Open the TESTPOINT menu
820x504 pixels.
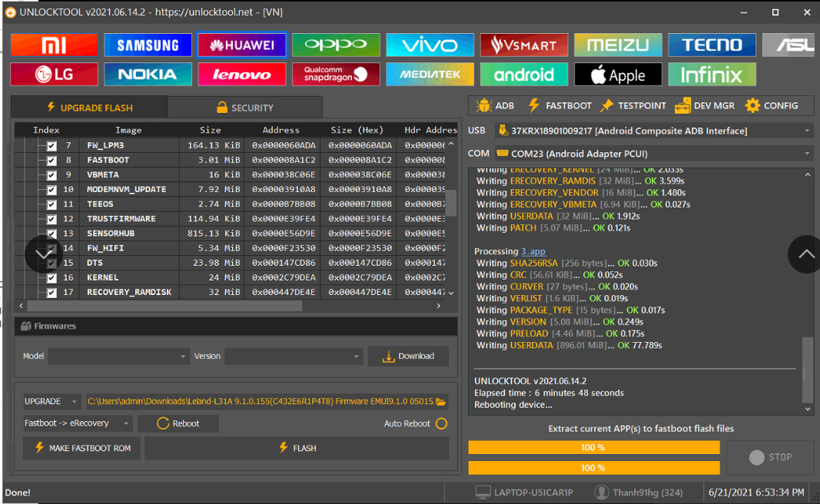(x=633, y=105)
